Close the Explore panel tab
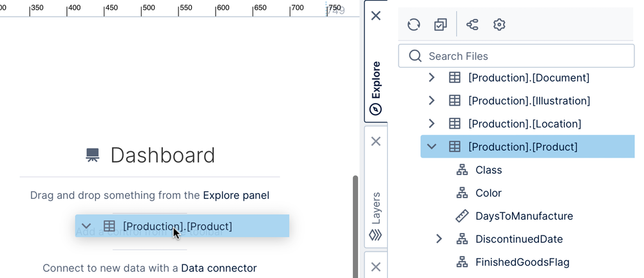 pos(376,15)
